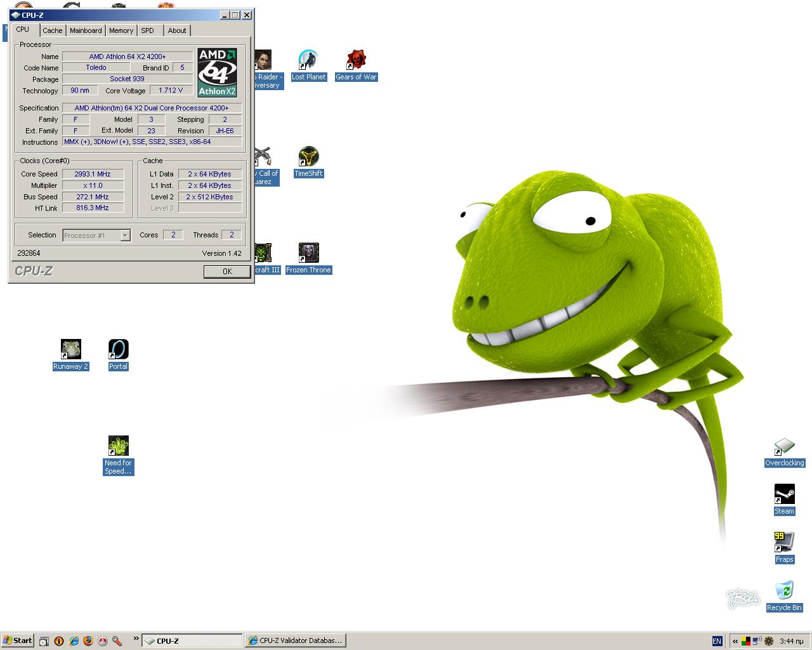This screenshot has width=812, height=650.
Task: Click the Revision value JH-E6
Action: [225, 131]
